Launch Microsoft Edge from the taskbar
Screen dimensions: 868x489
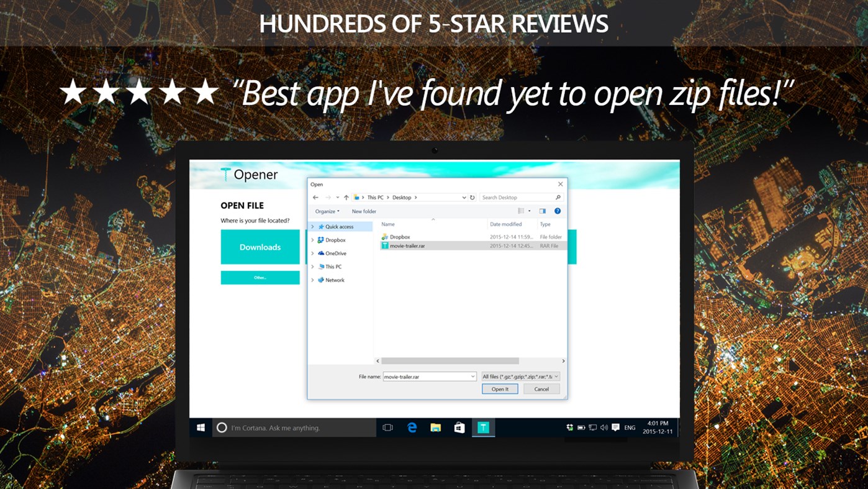pyautogui.click(x=413, y=427)
